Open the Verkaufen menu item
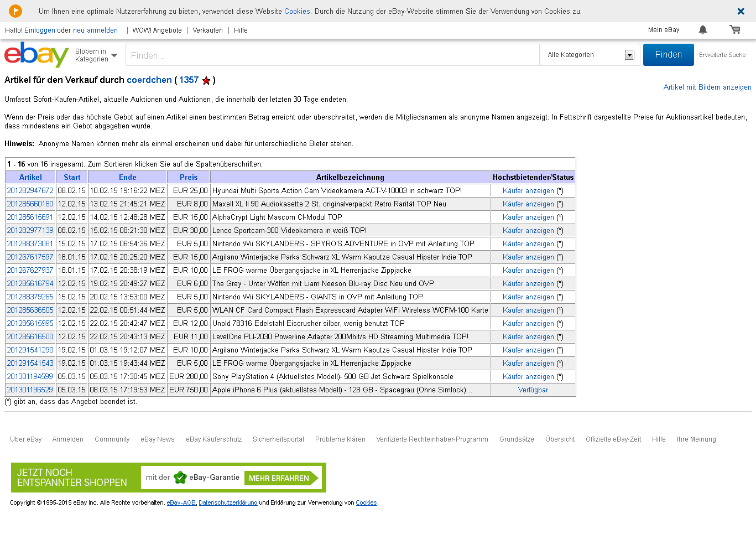756x534 pixels. 208,30
